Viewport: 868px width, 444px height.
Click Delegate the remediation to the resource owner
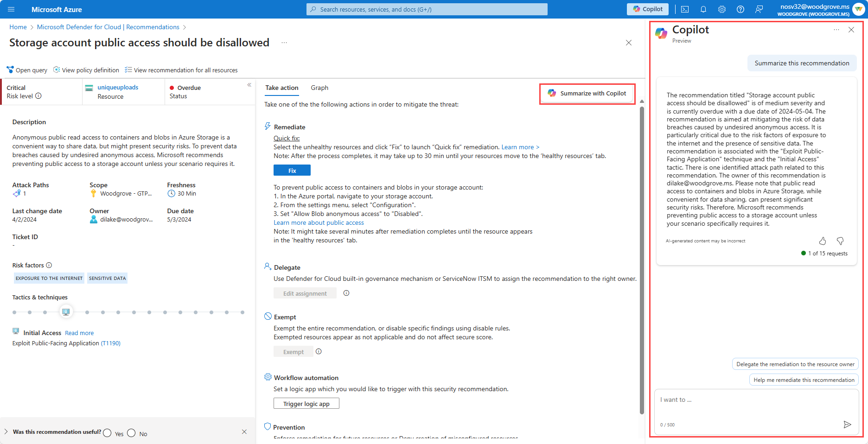795,364
